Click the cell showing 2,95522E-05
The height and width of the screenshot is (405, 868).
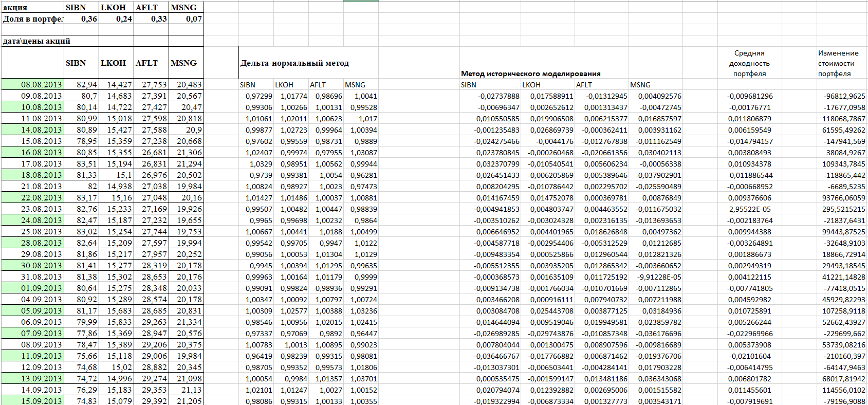point(749,209)
